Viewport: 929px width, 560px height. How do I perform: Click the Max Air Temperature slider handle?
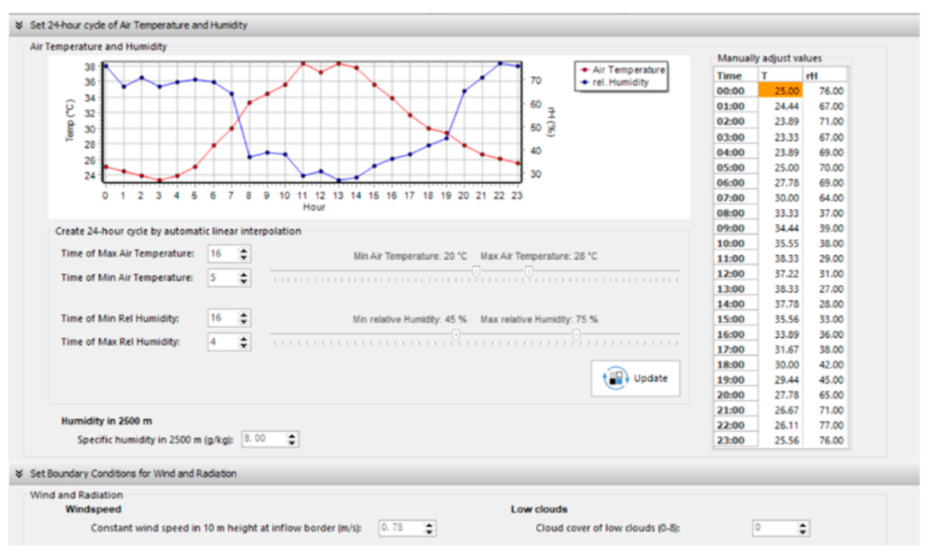[x=529, y=271]
